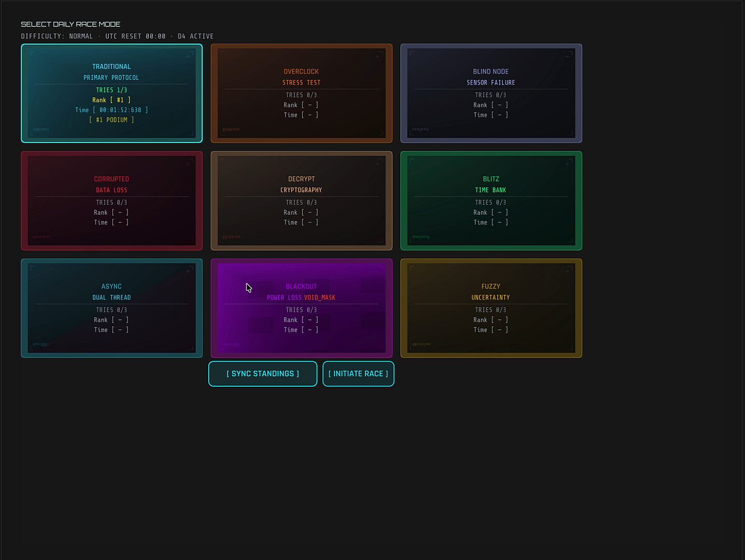The image size is (745, 560).
Task: Click the 'D4 ACTIVE' status text
Action: click(195, 36)
